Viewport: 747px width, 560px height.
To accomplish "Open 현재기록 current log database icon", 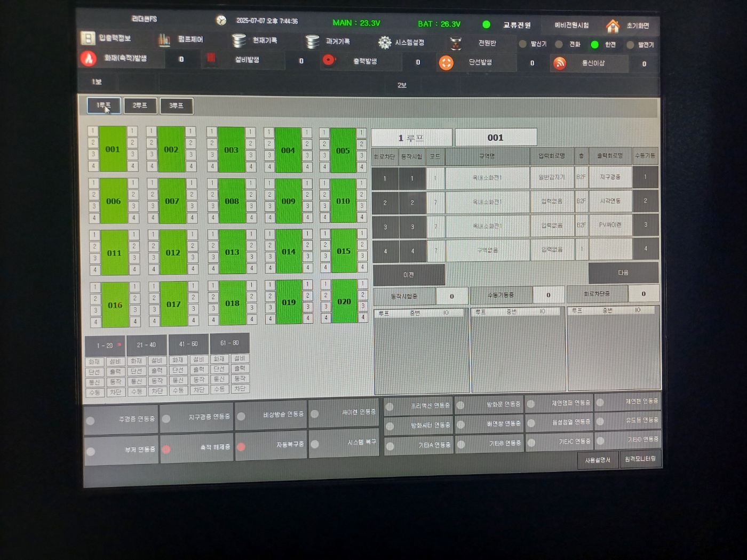I will pyautogui.click(x=239, y=41).
